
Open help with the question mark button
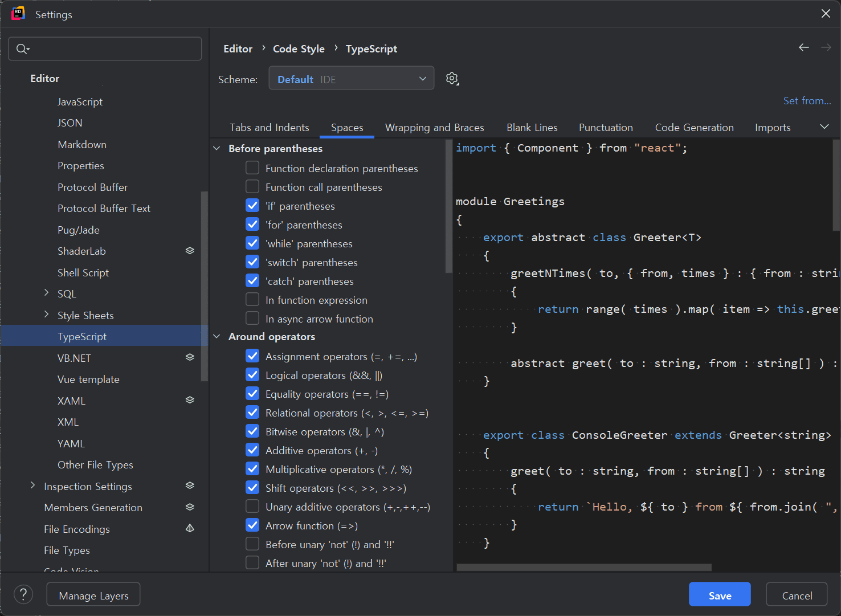23,594
